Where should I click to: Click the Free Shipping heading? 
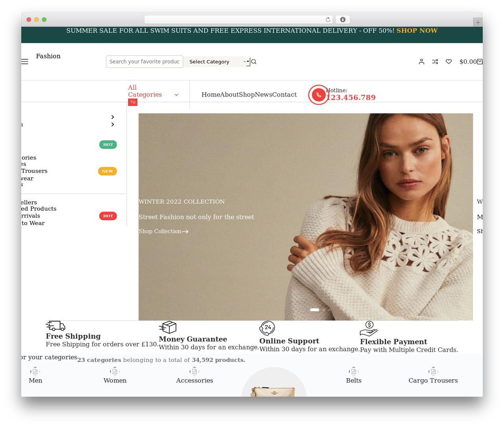point(73,336)
